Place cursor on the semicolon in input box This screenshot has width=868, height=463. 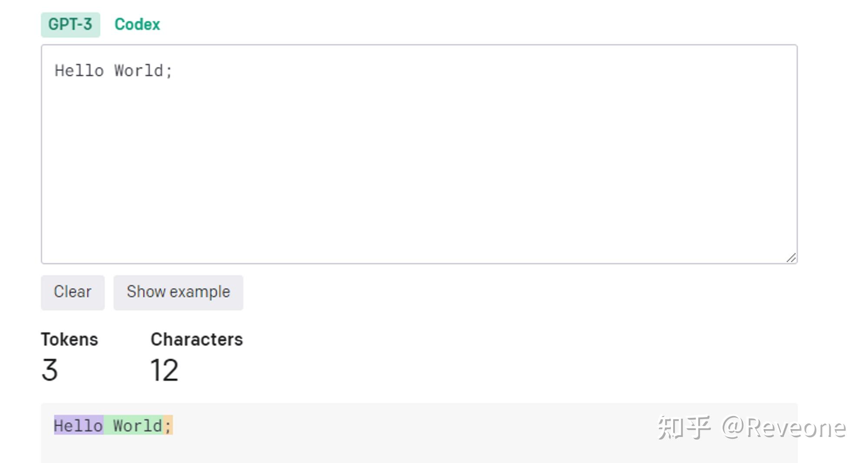tap(169, 71)
